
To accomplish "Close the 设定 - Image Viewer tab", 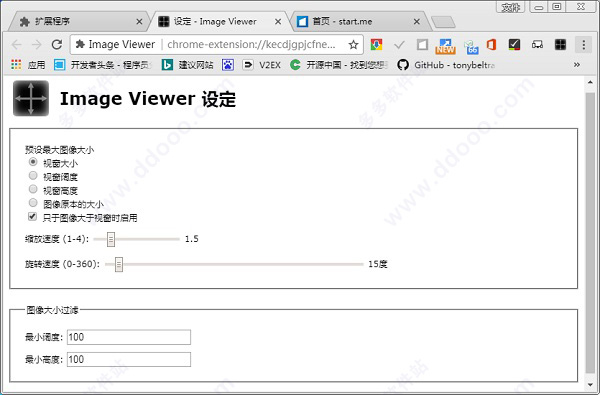I will coord(278,22).
